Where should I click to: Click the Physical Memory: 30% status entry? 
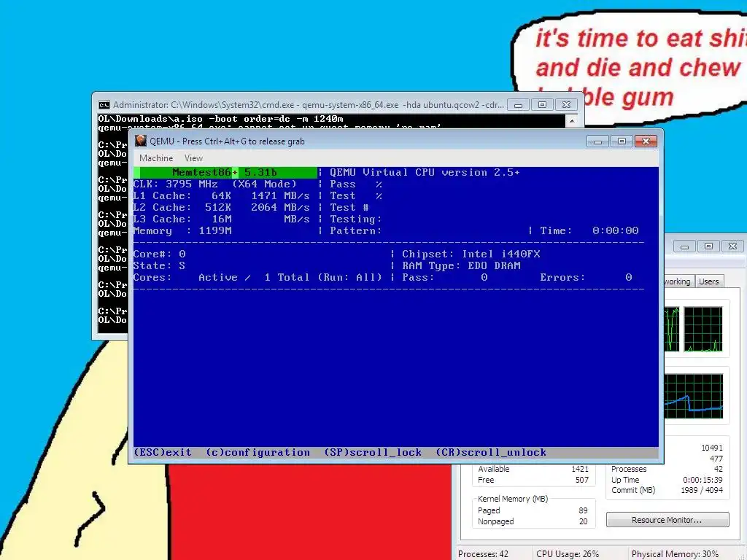[675, 554]
